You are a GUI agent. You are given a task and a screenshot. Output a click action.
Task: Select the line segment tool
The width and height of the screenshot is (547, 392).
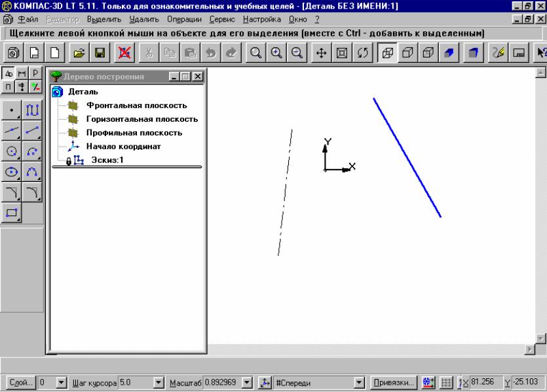(32, 131)
